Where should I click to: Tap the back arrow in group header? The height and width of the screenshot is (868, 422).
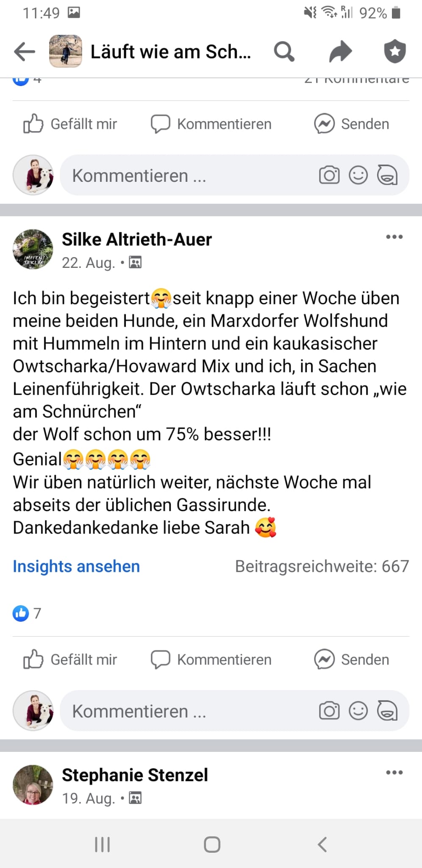(25, 52)
